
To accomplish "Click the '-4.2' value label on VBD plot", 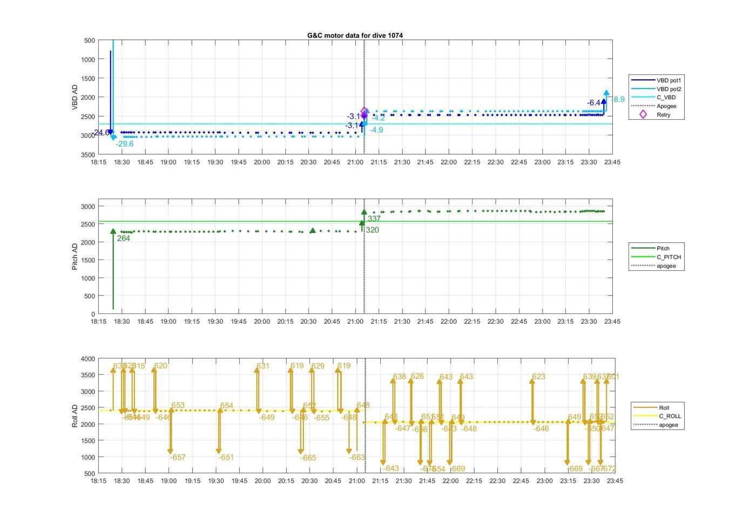I will click(x=378, y=118).
